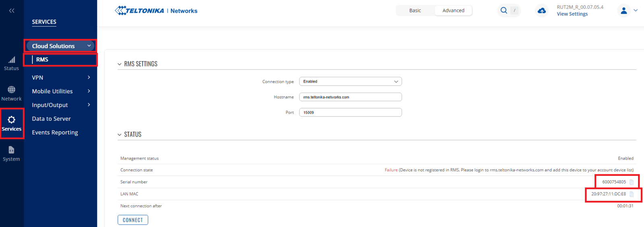Image resolution: width=644 pixels, height=227 pixels.
Task: Open Events Reporting menu item
Action: [55, 132]
